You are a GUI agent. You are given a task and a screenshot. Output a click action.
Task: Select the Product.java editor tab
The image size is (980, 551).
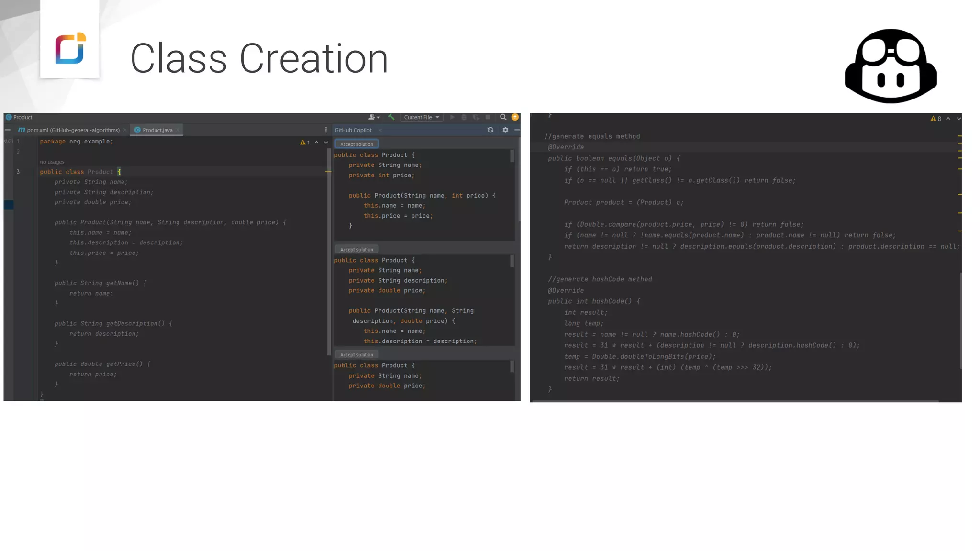pyautogui.click(x=157, y=130)
